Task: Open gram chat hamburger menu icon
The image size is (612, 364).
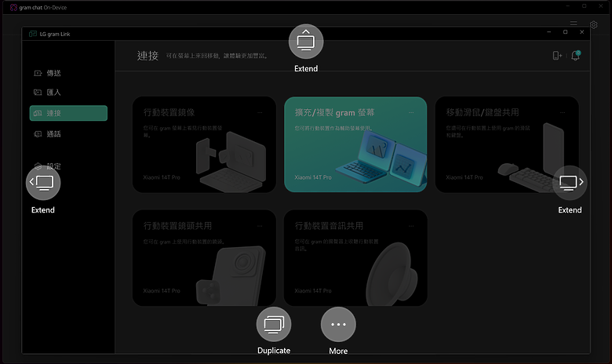Action: coord(574,24)
